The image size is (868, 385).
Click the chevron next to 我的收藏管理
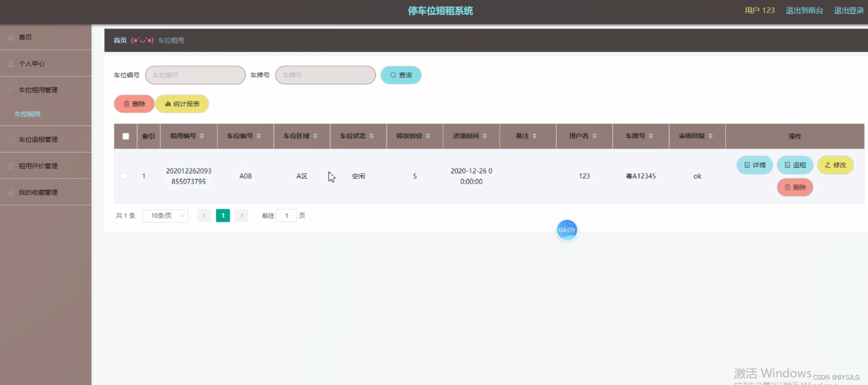point(80,192)
